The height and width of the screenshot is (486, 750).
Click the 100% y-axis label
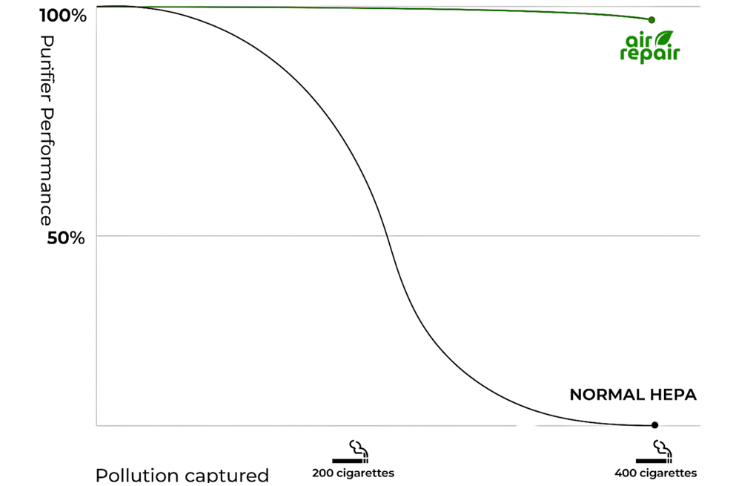[64, 17]
